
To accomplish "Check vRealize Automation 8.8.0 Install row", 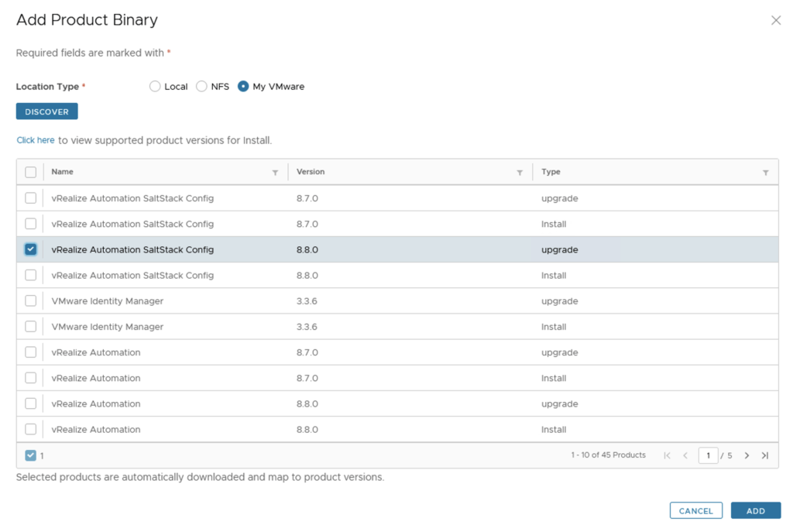I will coord(31,429).
